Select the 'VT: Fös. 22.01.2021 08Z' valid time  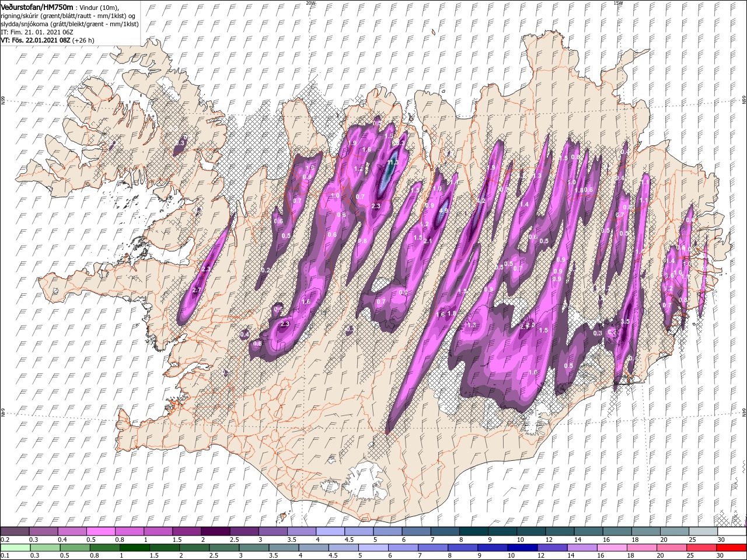[35, 40]
